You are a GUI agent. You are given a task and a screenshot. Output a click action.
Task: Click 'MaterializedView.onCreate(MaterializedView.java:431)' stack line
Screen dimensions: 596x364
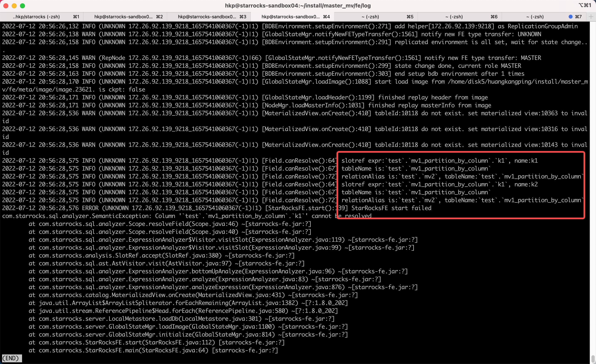pos(193,295)
